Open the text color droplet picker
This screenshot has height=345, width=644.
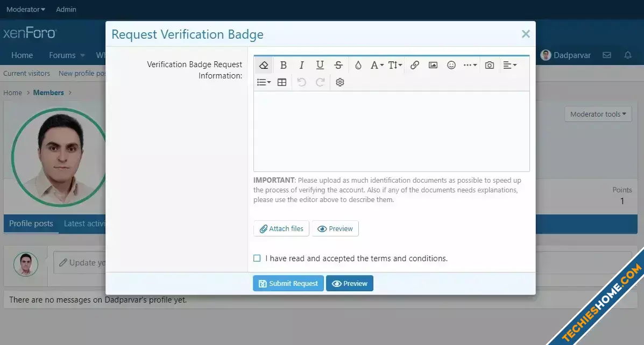(358, 65)
